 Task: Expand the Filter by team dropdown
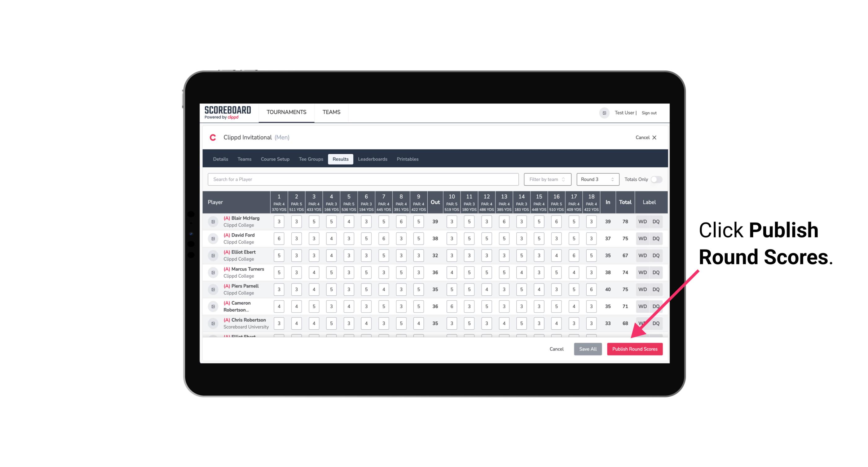pos(547,179)
